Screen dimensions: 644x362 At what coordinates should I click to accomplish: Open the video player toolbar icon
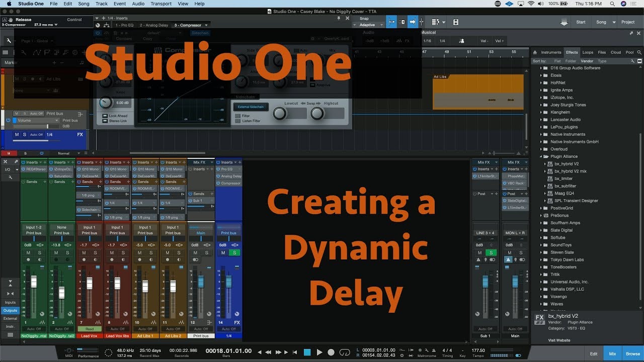(x=455, y=22)
